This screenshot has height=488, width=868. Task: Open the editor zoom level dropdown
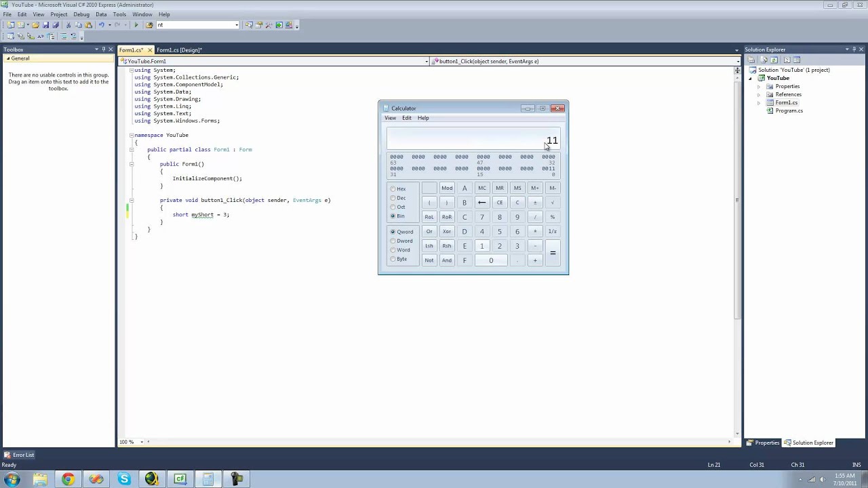point(142,442)
